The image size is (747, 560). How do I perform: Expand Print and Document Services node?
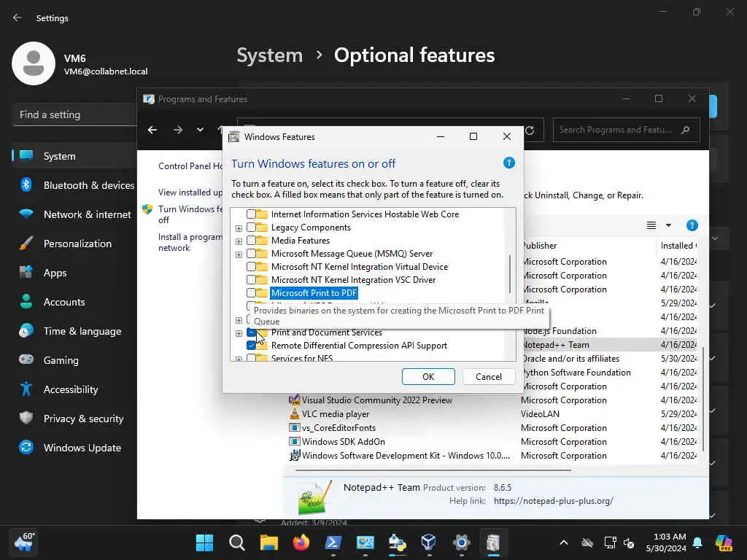coord(239,332)
